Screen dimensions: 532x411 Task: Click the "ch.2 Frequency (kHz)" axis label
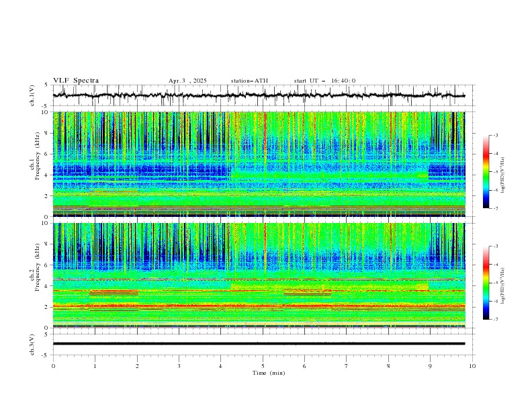point(35,267)
